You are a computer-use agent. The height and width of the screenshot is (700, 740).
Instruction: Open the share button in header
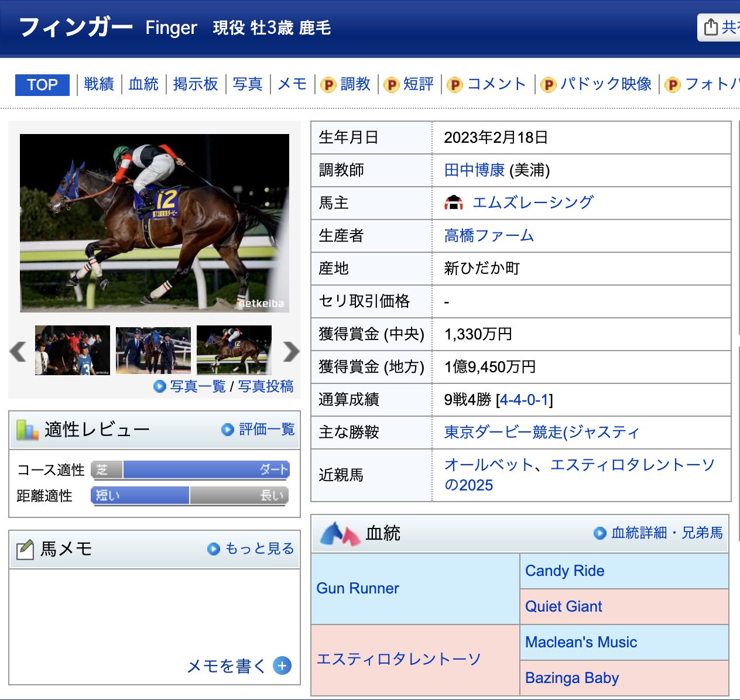(719, 28)
